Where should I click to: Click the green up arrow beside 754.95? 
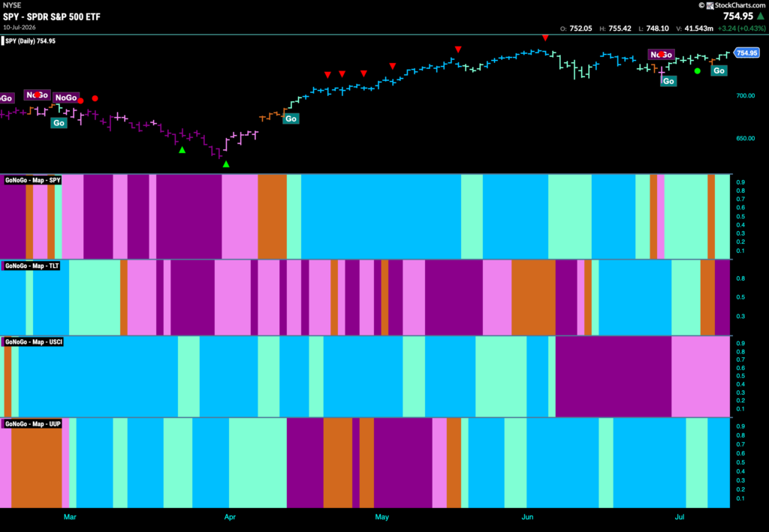pyautogui.click(x=761, y=17)
